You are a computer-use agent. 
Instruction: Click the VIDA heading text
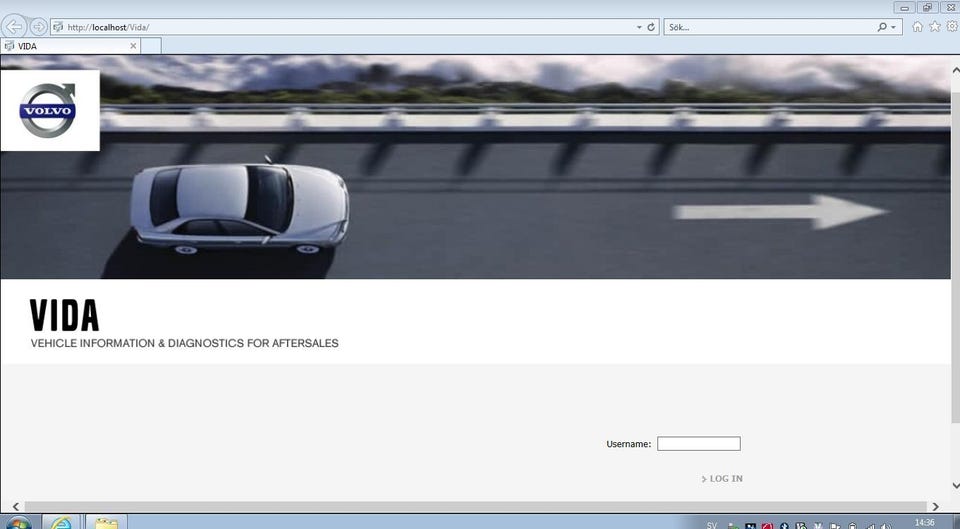click(64, 316)
